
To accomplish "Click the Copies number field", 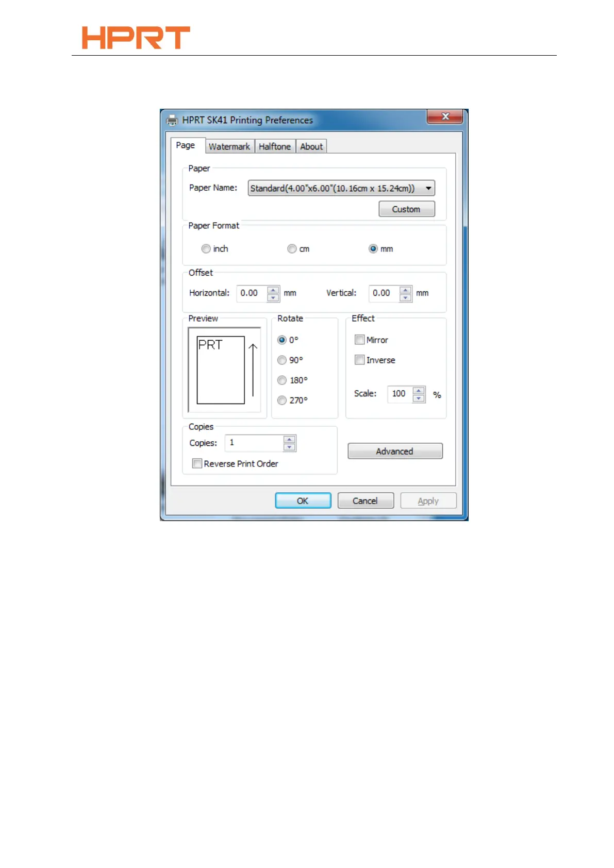I will coord(254,443).
